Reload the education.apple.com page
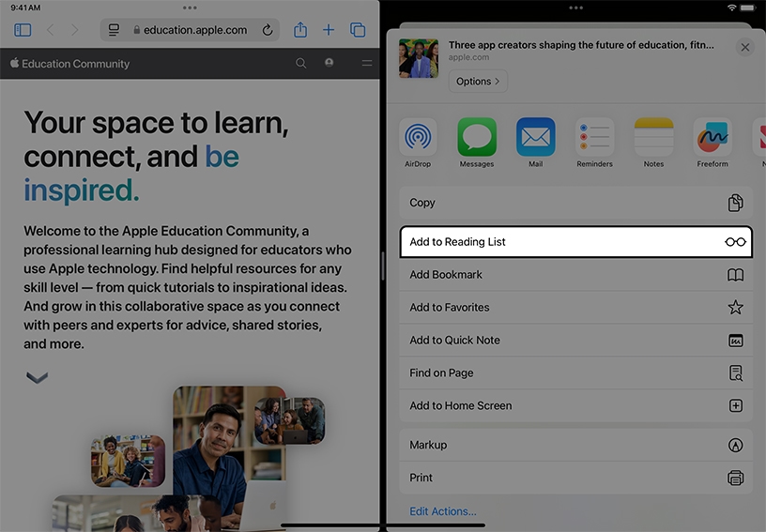 (268, 30)
